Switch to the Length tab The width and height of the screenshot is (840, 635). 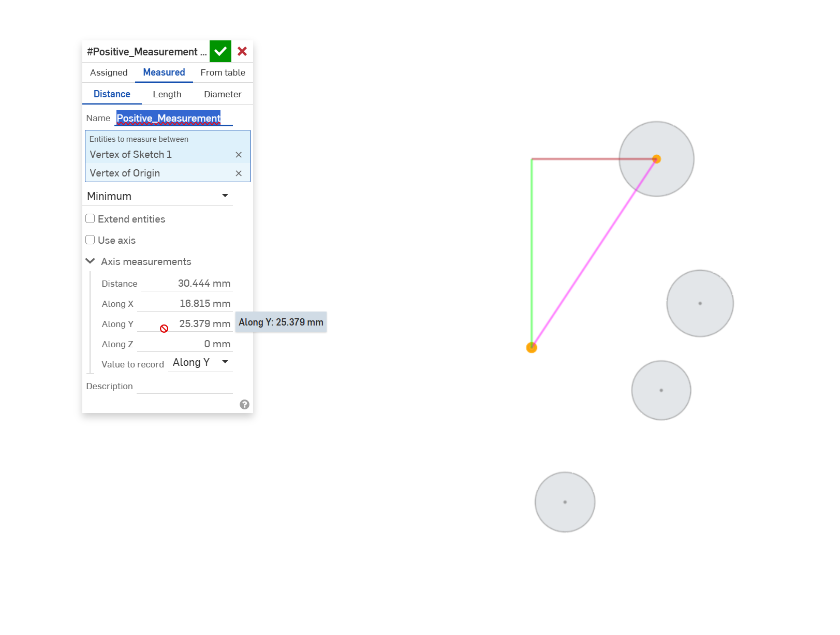click(x=167, y=94)
